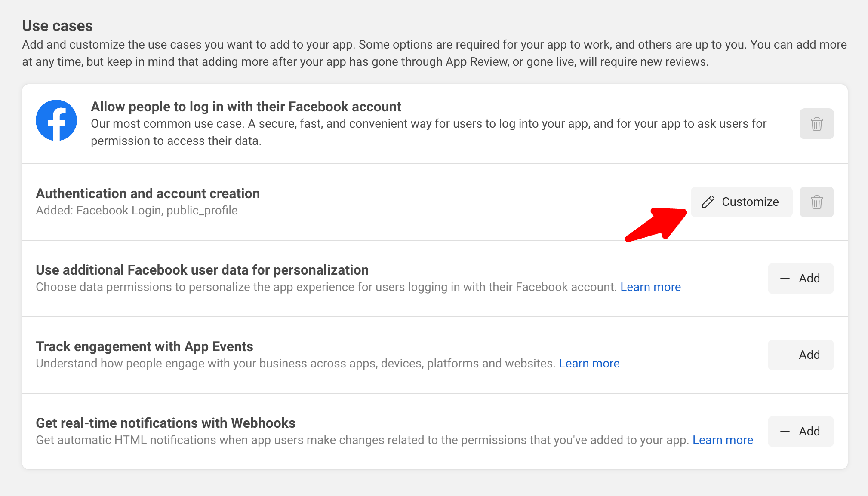The height and width of the screenshot is (496, 868).
Task: Open Customize for Authentication and account creation
Action: click(742, 202)
